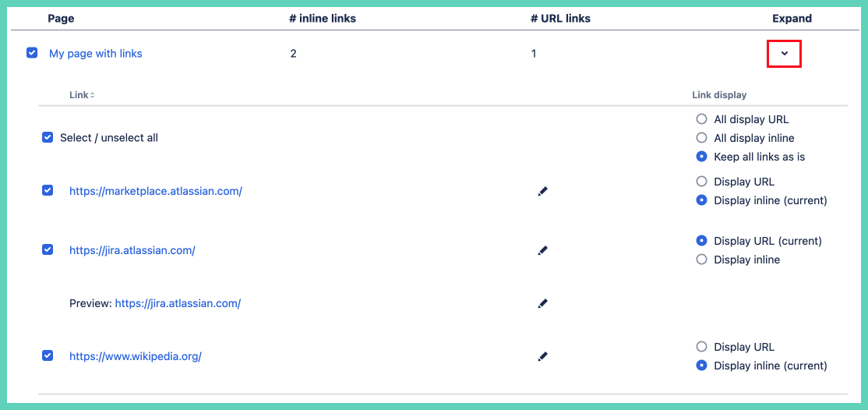Uncheck the My page with links checkbox
Screen dimensions: 868x410
click(32, 53)
